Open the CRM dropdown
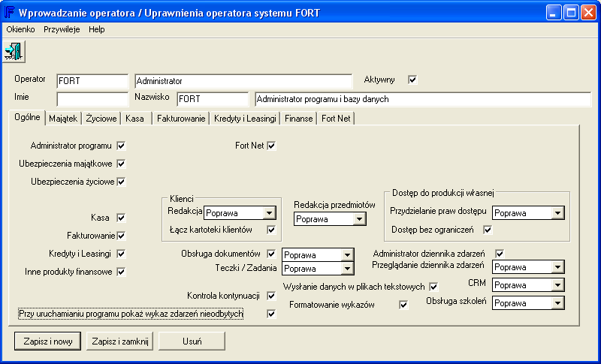The image size is (601, 364). coord(528,285)
